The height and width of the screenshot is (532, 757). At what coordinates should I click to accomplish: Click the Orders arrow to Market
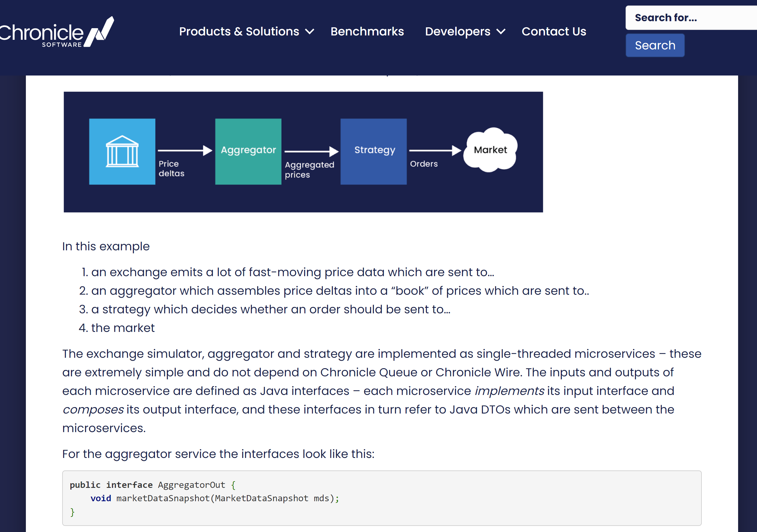coord(435,150)
